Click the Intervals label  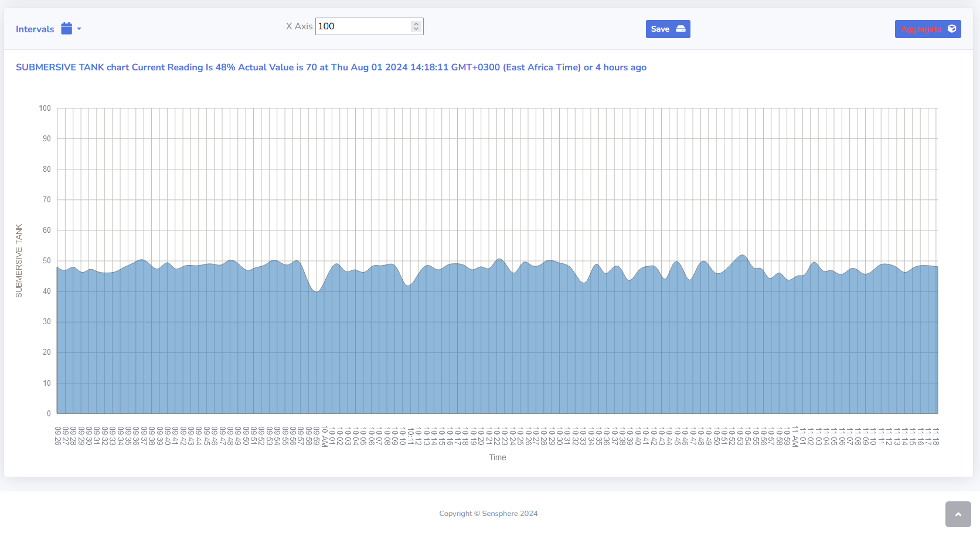point(35,29)
